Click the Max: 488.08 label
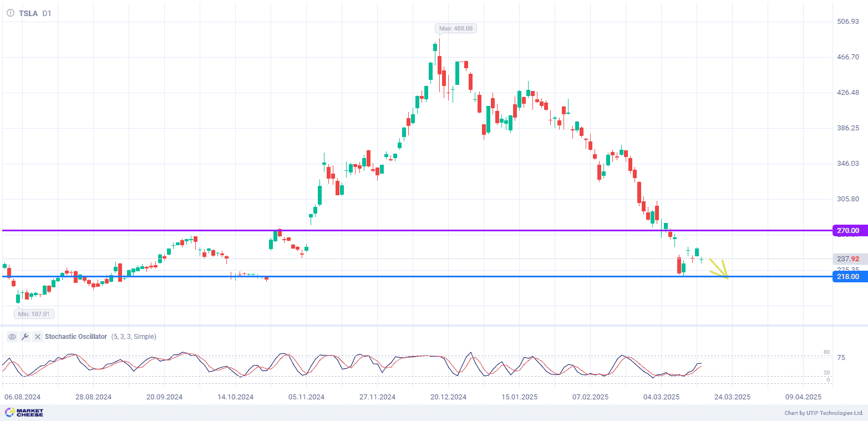This screenshot has height=421, width=868. pos(456,28)
